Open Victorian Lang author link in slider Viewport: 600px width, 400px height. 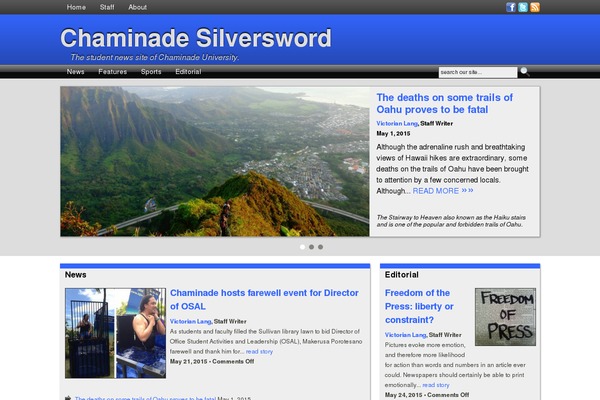397,123
